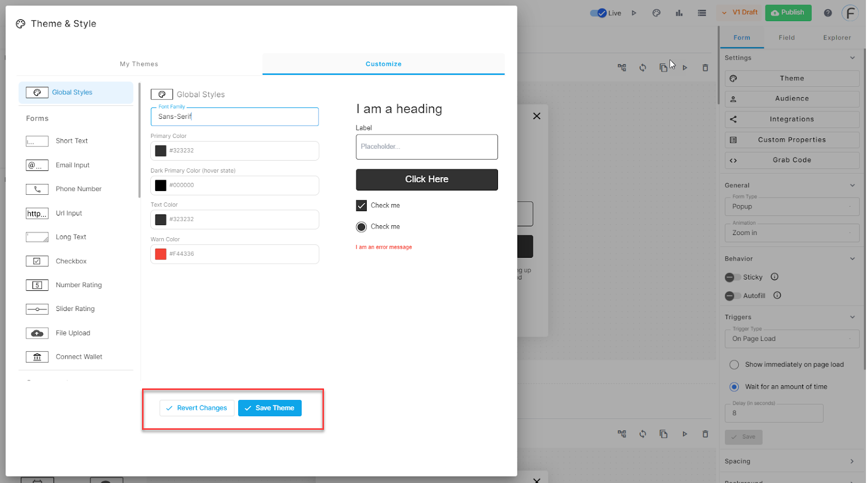Image resolution: width=868 pixels, height=483 pixels.
Task: Switch to the My Themes tab
Action: point(139,64)
